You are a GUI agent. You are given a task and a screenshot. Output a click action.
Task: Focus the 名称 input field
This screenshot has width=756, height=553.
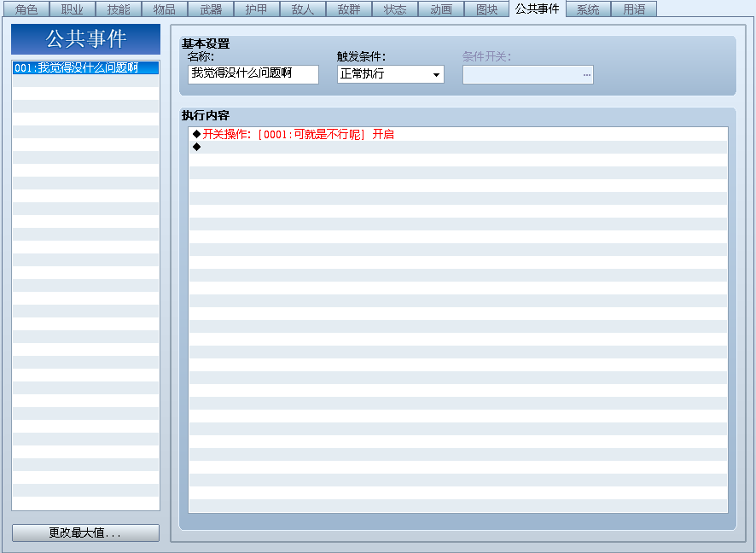(x=253, y=74)
